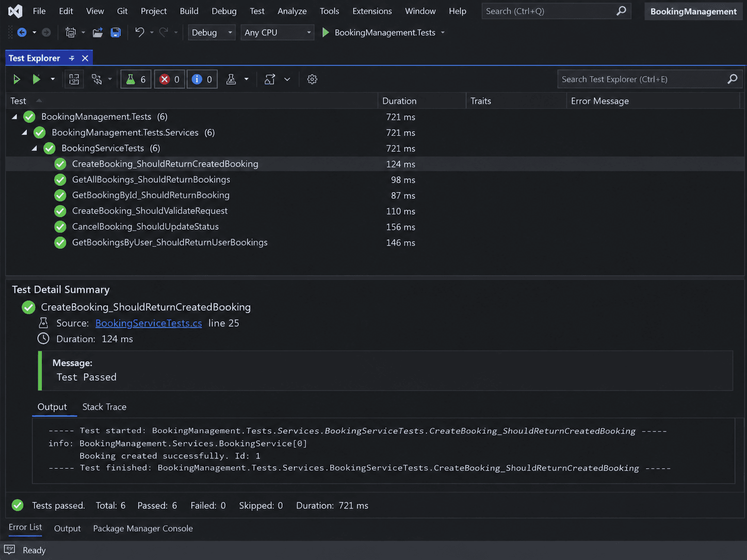This screenshot has width=747, height=560.
Task: Open the playlist flask dropdown arrow
Action: pyautogui.click(x=247, y=79)
